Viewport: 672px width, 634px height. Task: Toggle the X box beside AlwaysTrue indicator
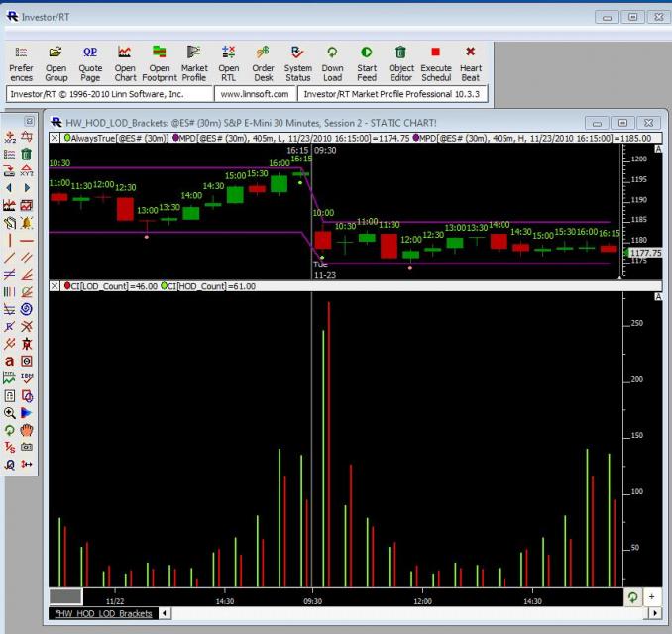click(x=55, y=137)
